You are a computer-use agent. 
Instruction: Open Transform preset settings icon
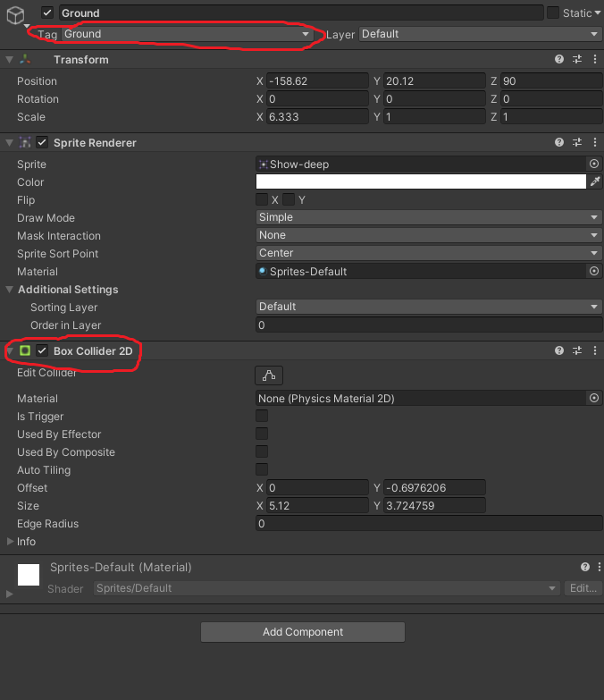[x=577, y=59]
